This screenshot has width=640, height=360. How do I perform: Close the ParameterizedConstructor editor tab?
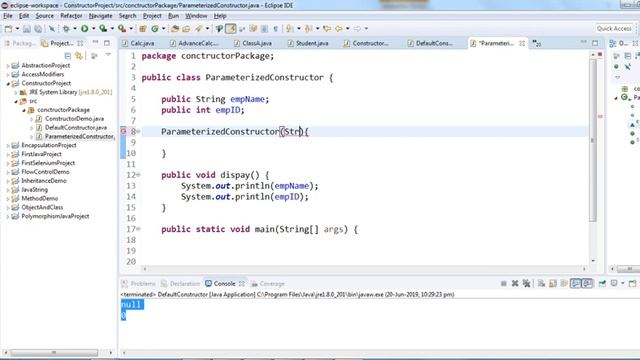pos(522,43)
